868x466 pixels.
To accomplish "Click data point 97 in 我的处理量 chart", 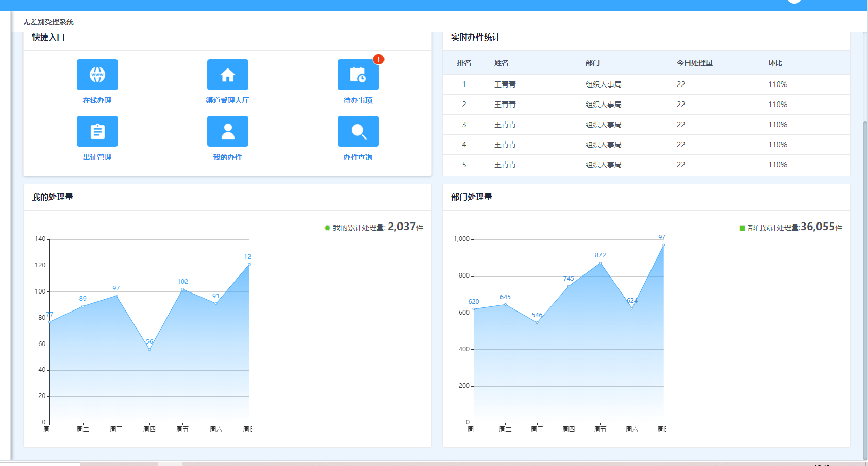I will [116, 296].
